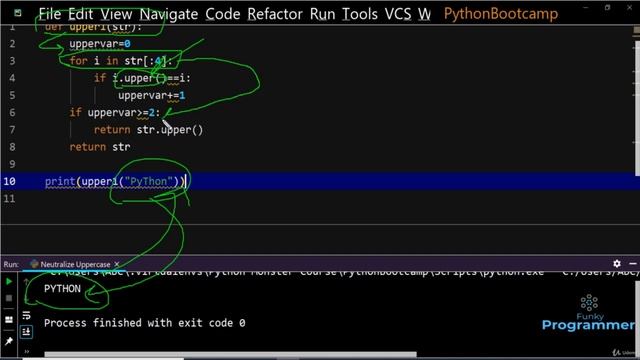The height and width of the screenshot is (360, 640).
Task: Click the Restore Layout icon in Run sidebar
Action: click(9, 320)
